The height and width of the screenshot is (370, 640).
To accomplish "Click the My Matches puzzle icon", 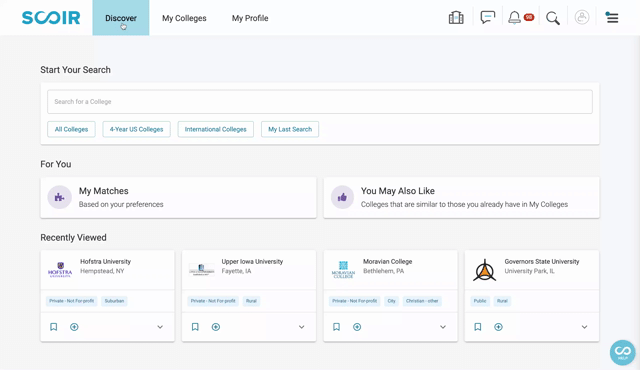I will [x=60, y=197].
